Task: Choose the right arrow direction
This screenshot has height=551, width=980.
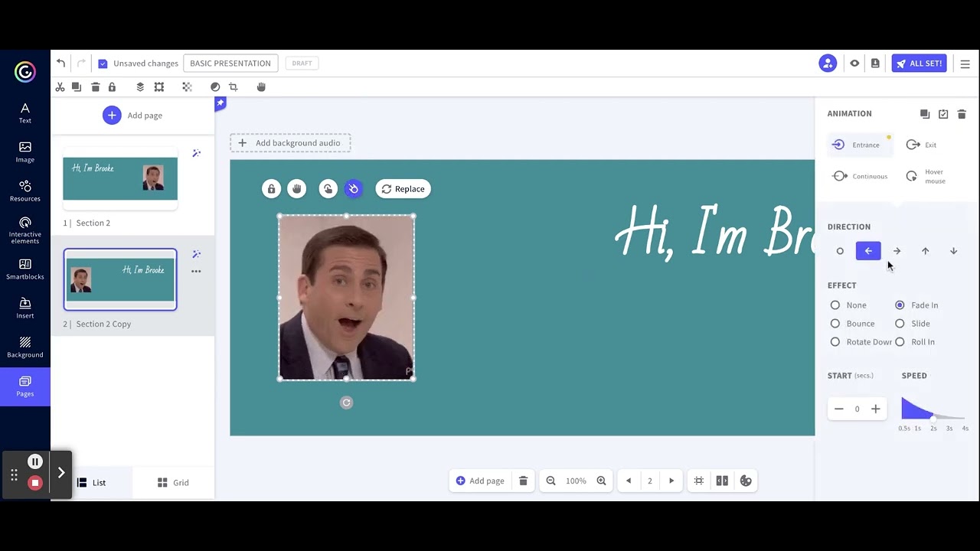Action: coord(897,251)
